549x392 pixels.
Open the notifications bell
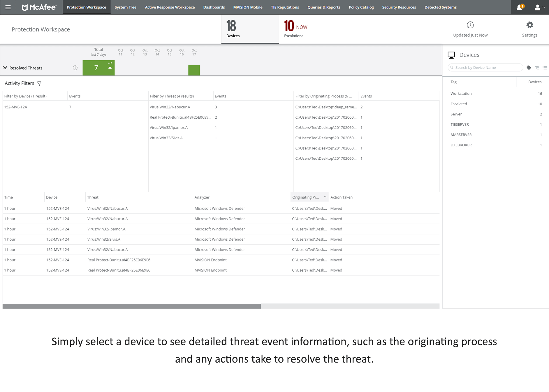520,7
